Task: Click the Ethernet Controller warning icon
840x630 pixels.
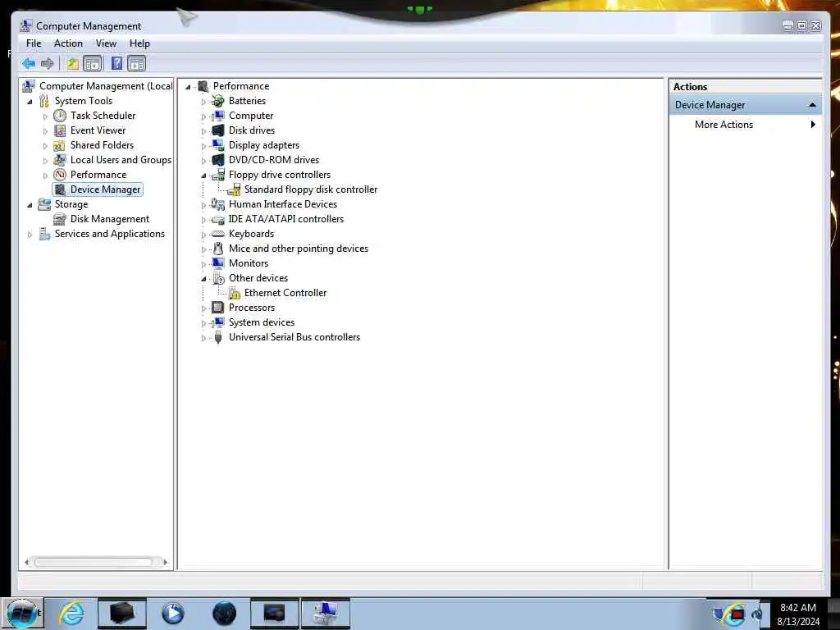Action: (234, 293)
